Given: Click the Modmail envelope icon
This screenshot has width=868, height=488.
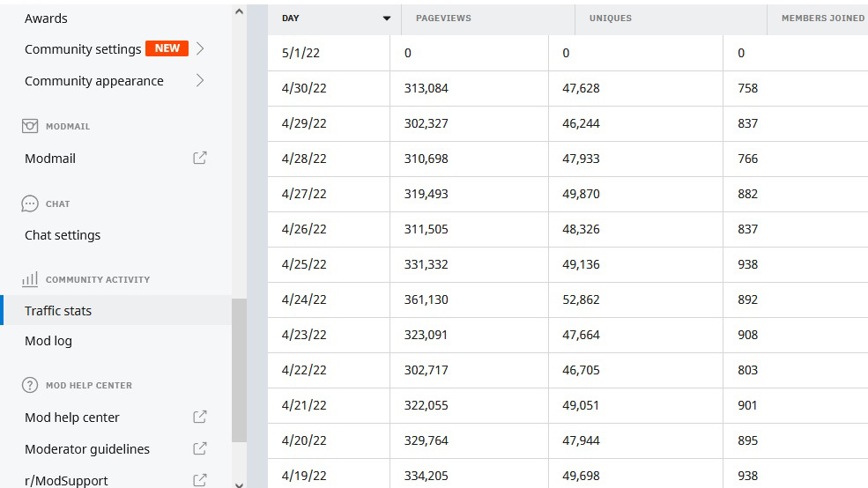Looking at the screenshot, I should pyautogui.click(x=30, y=126).
